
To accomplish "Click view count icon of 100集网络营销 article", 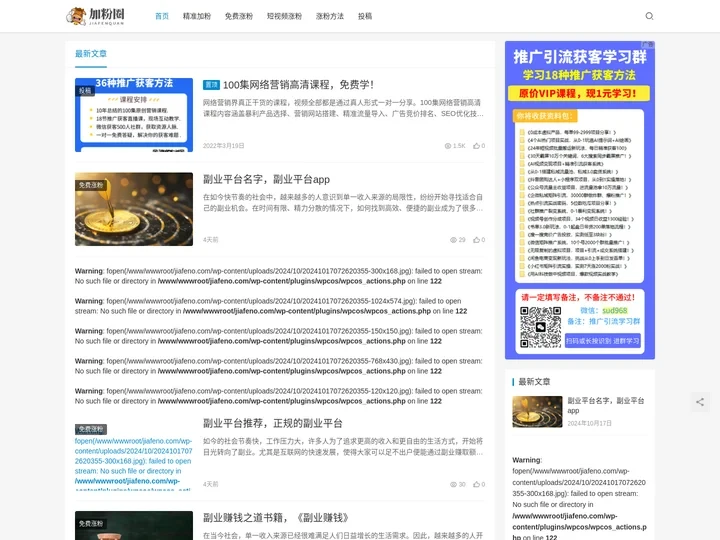I will 448,146.
